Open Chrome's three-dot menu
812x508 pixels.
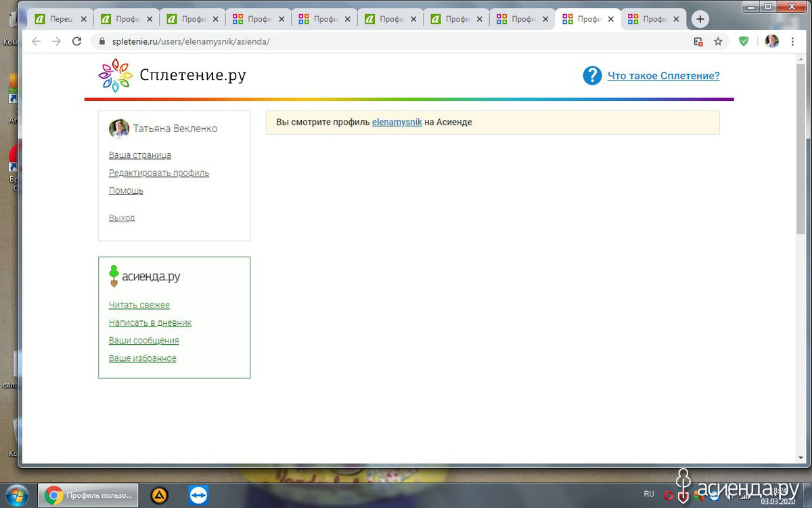coord(792,41)
